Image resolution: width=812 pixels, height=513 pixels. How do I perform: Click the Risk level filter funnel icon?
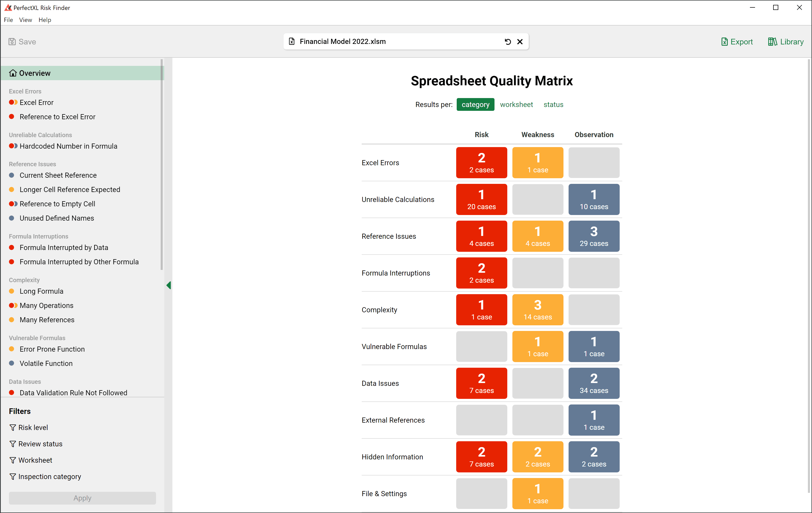[x=13, y=427]
